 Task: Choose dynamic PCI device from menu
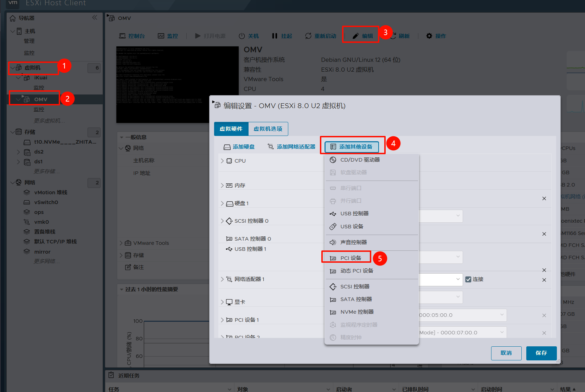click(372, 271)
